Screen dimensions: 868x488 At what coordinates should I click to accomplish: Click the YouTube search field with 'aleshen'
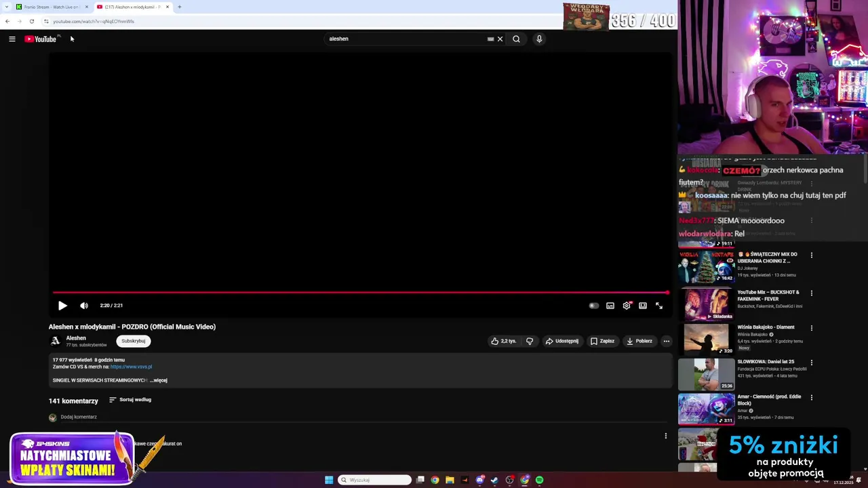pyautogui.click(x=407, y=39)
